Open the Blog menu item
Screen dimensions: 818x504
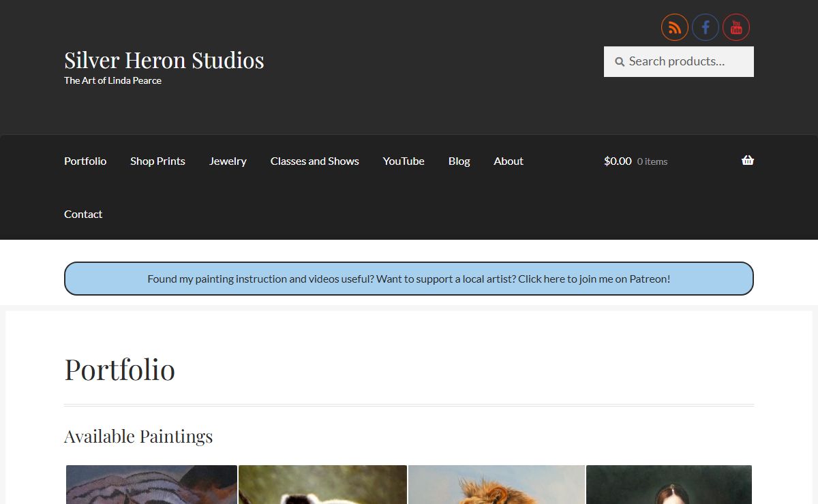pos(459,161)
